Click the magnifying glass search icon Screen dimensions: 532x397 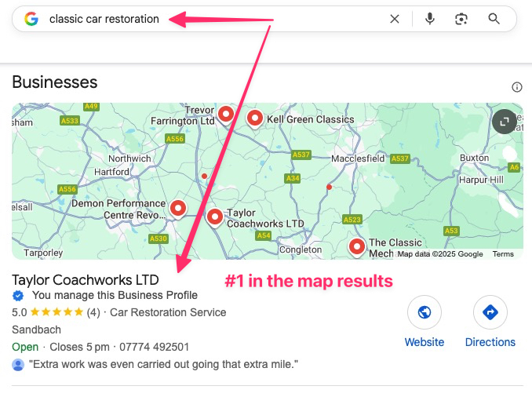[494, 19]
